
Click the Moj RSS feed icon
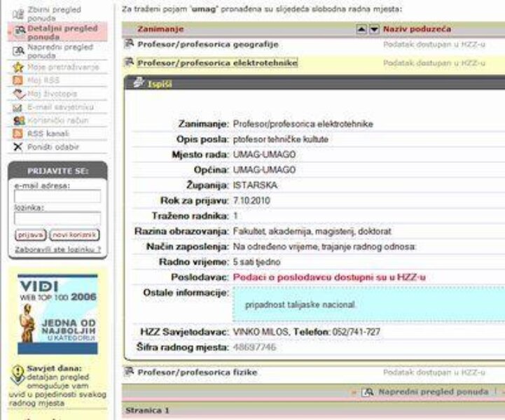pyautogui.click(x=19, y=80)
